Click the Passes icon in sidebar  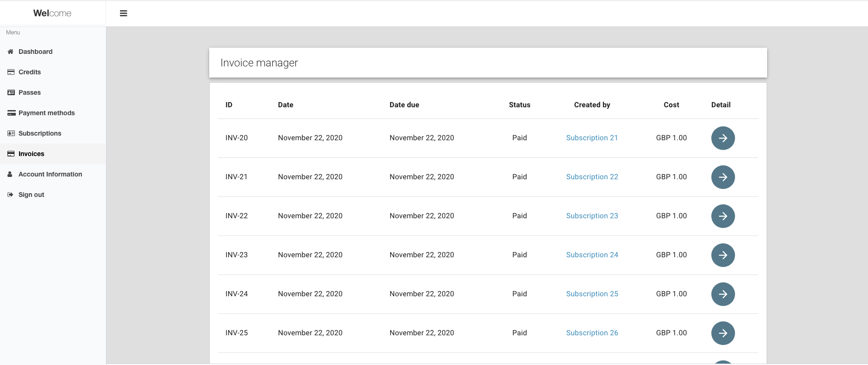(11, 92)
